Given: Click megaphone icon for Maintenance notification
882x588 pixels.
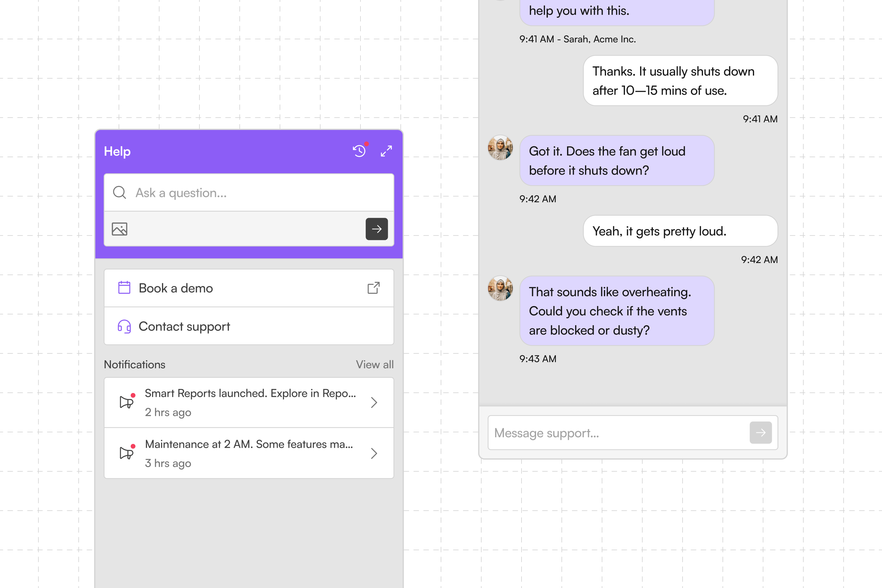Looking at the screenshot, I should (127, 453).
